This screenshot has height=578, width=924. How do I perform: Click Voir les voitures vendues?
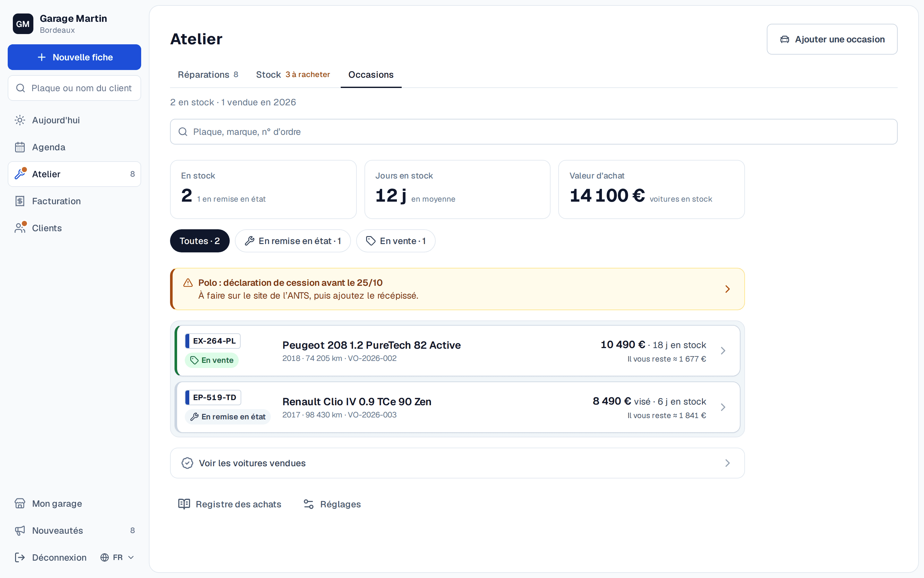pos(458,463)
